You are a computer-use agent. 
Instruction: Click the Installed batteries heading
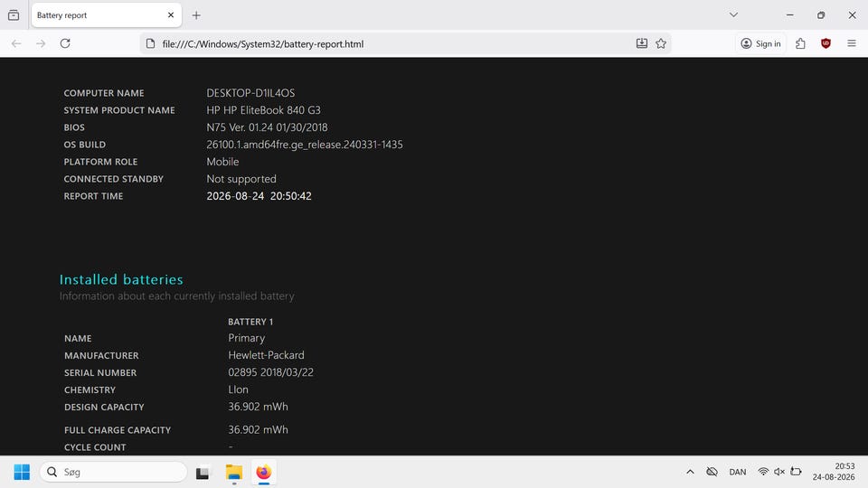click(x=121, y=279)
